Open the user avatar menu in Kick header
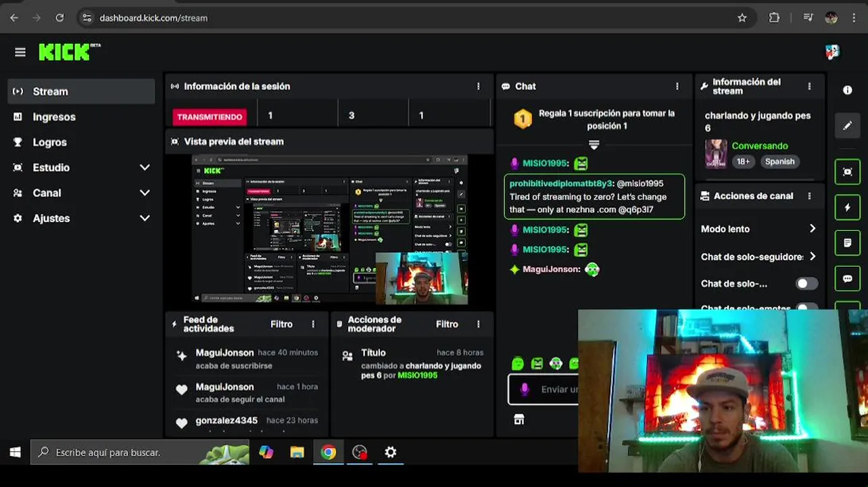Viewport: 868px width, 487px height. coord(832,52)
